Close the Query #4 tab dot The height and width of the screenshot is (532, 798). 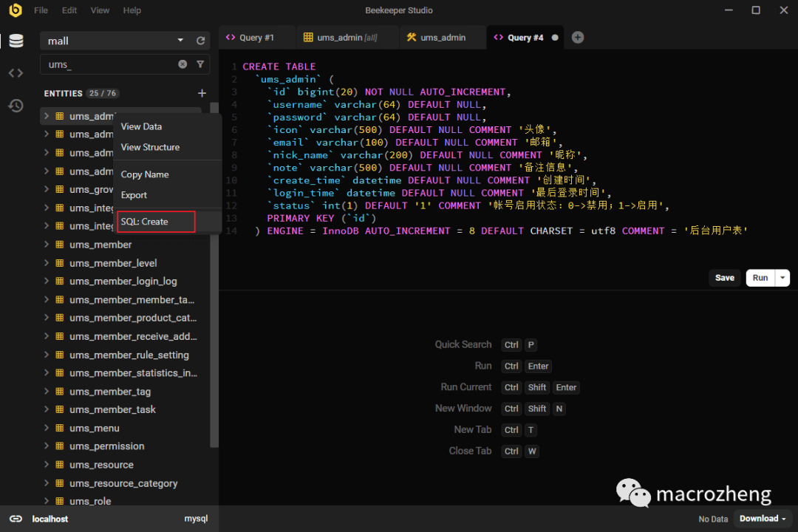click(555, 38)
